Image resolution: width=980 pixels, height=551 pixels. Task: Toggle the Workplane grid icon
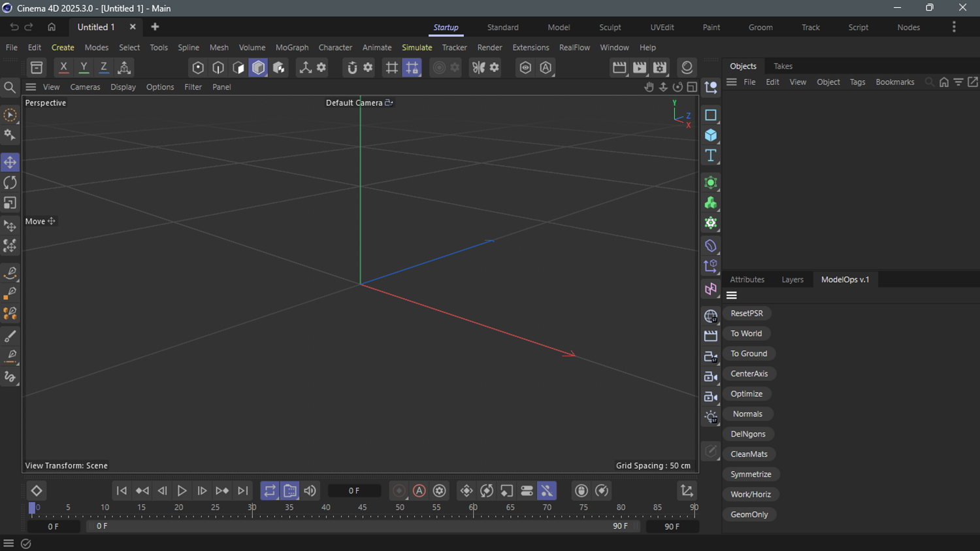(x=391, y=67)
